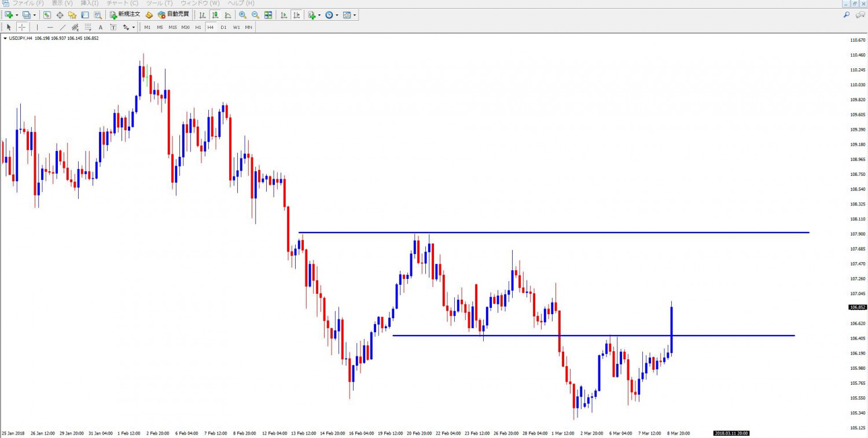Viewport: 868px width, 438px height.
Task: Click the 新規注文 new order button
Action: (x=125, y=14)
